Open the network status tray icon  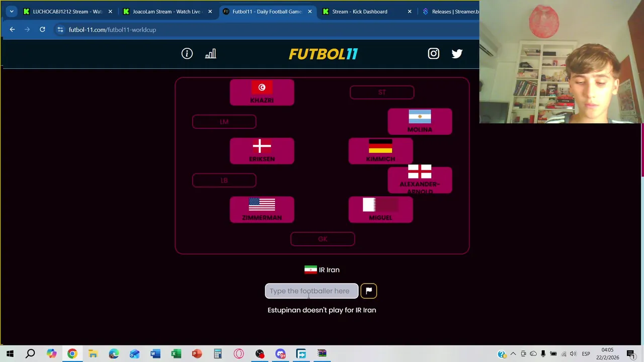pos(563,354)
